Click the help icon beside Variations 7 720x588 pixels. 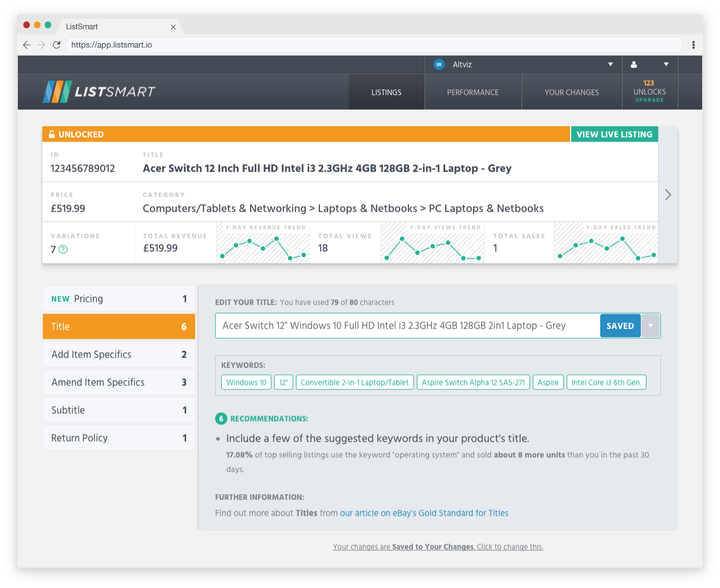click(x=63, y=249)
